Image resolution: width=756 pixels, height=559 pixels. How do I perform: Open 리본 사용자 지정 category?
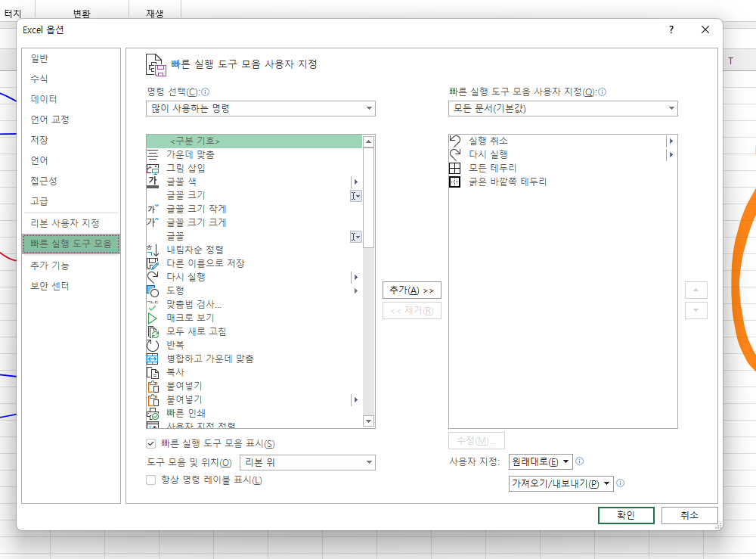[64, 223]
